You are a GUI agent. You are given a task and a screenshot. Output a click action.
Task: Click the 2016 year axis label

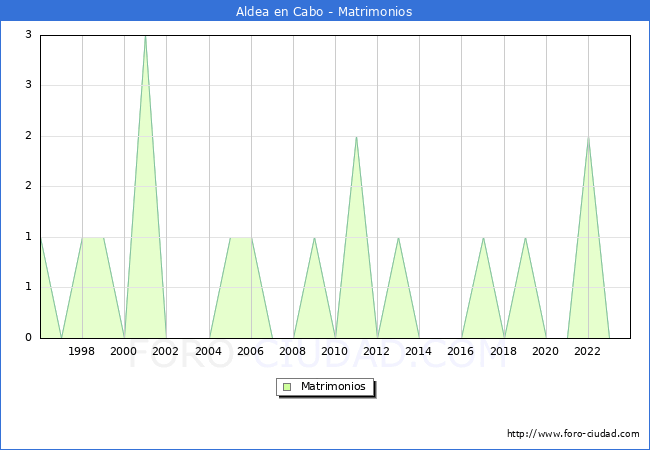pyautogui.click(x=461, y=351)
